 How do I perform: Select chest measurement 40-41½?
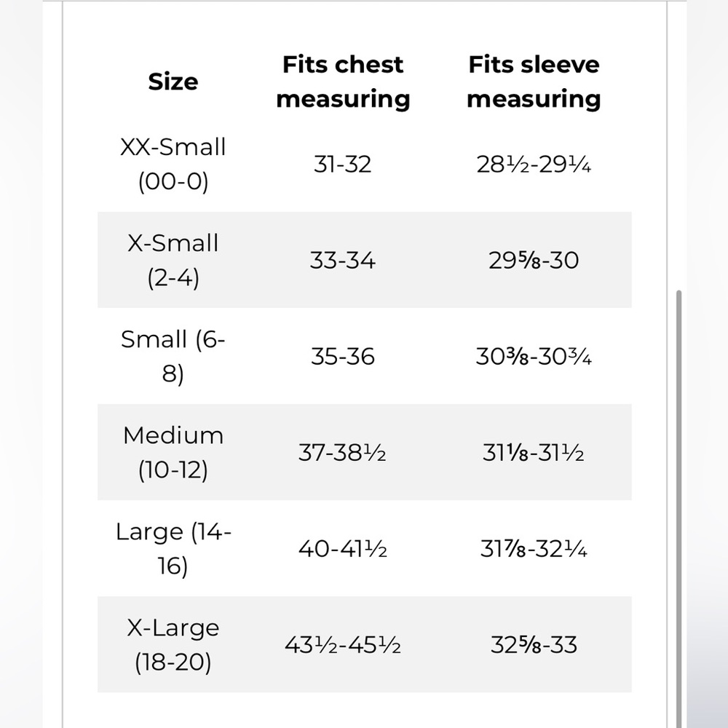pyautogui.click(x=343, y=549)
